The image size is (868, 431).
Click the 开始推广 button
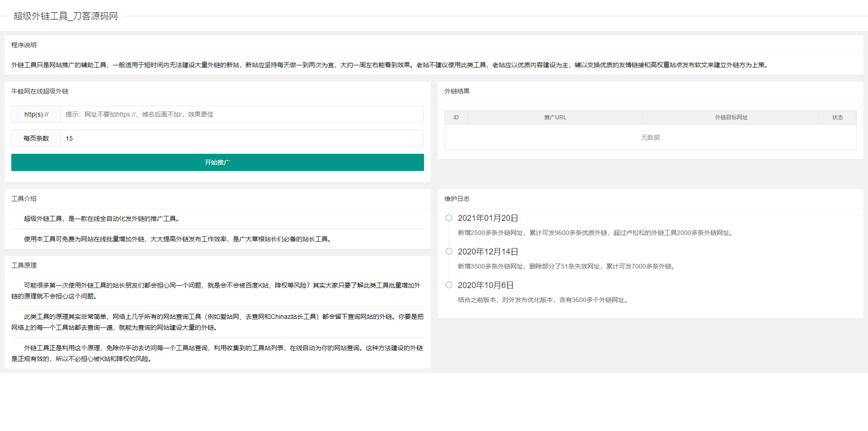(217, 162)
